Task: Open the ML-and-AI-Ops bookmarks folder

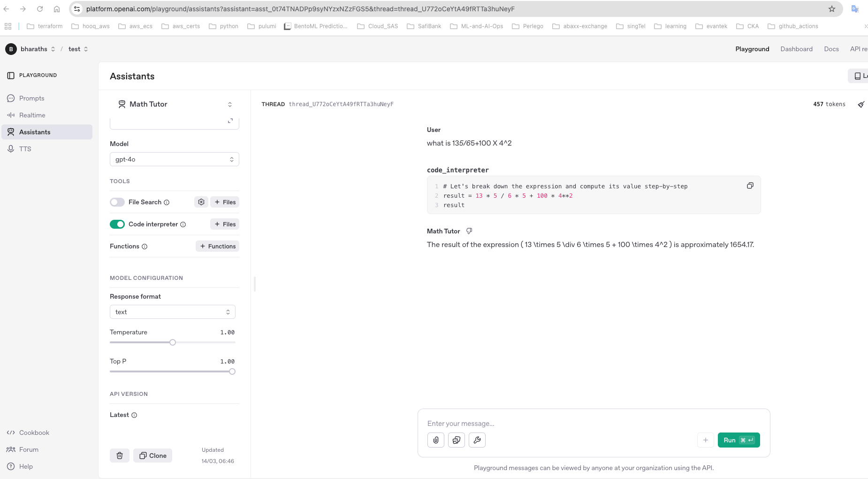Action: (x=476, y=26)
